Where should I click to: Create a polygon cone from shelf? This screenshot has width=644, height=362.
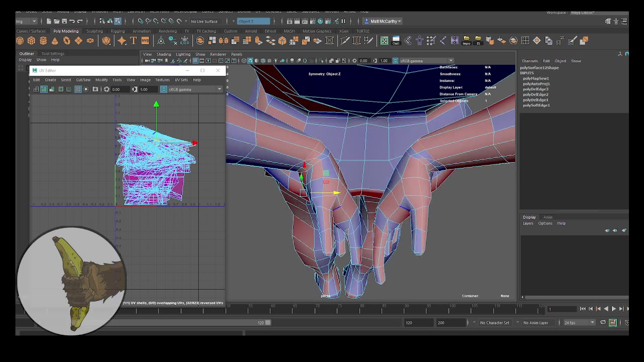[x=55, y=41]
